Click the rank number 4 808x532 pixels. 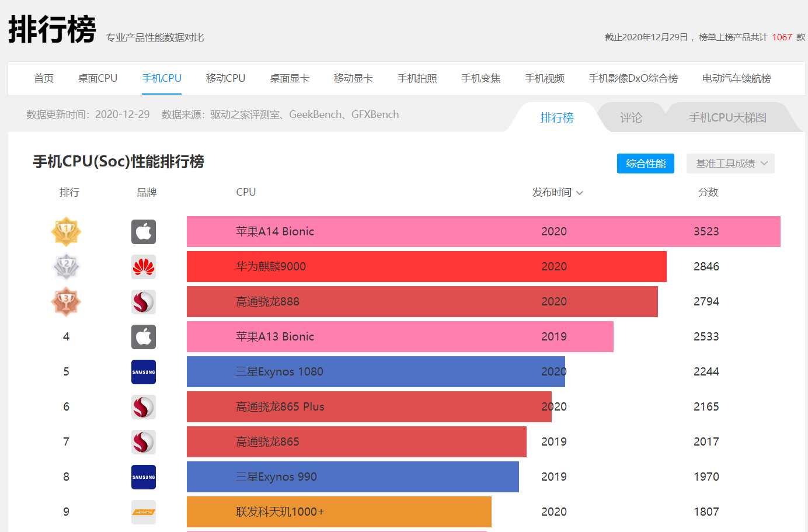pos(66,336)
